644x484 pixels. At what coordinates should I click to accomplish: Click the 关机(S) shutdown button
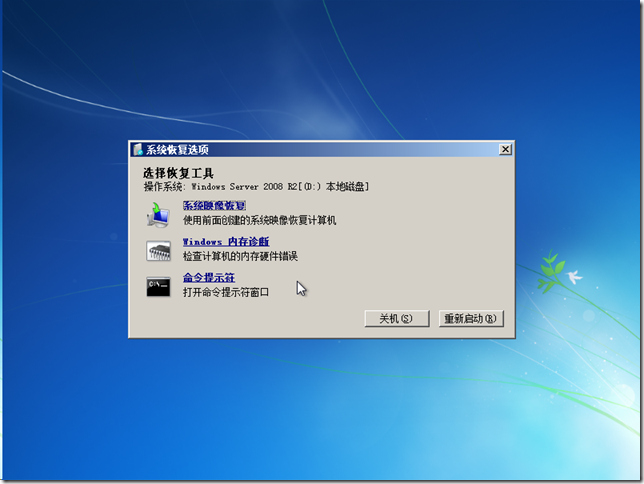397,319
